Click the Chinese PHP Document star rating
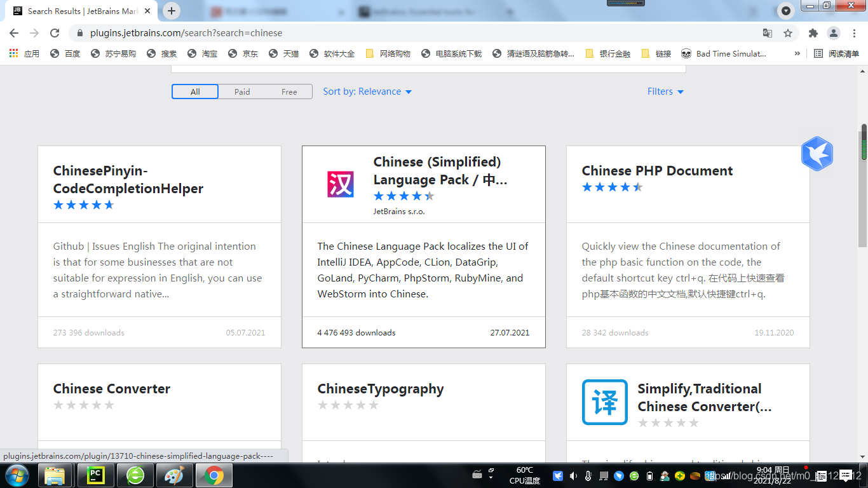The image size is (868, 488). 613,187
